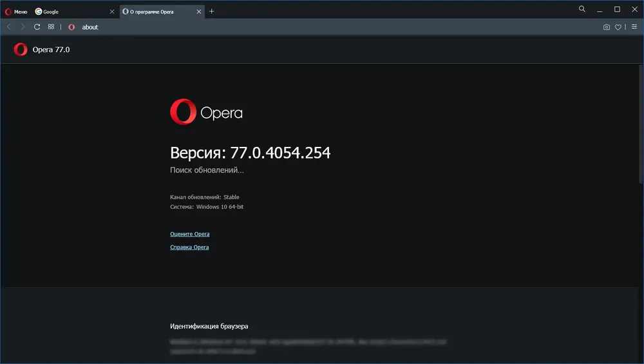Go back with the back arrow

pos(9,26)
